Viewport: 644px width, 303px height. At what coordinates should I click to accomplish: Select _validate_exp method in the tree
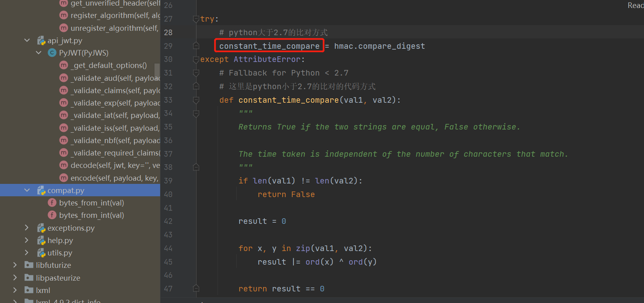click(x=115, y=103)
